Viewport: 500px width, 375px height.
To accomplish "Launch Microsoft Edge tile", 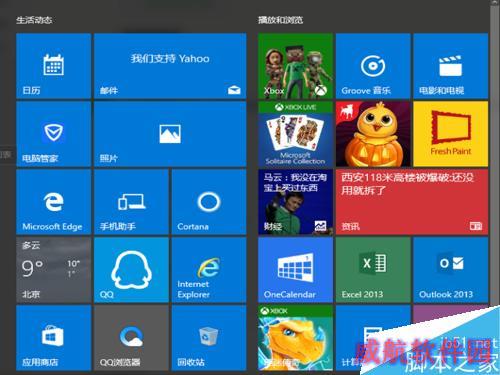I will click(53, 202).
